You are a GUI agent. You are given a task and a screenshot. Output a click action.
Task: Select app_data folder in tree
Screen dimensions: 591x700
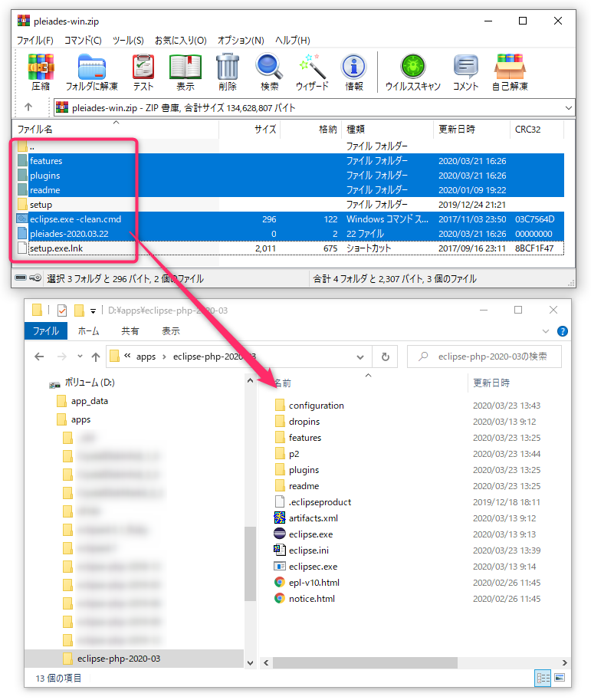click(x=89, y=401)
